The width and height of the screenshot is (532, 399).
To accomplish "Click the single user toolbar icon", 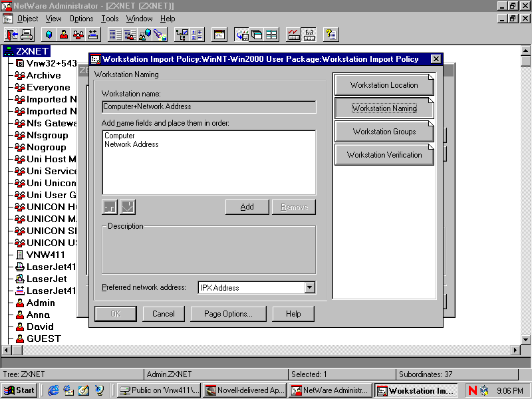I will click(63, 35).
